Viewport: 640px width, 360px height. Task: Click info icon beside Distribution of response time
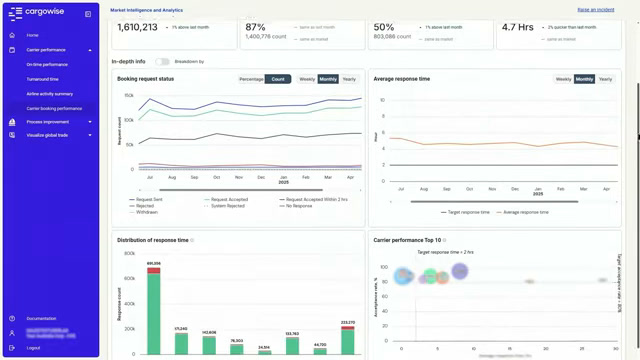pyautogui.click(x=192, y=240)
